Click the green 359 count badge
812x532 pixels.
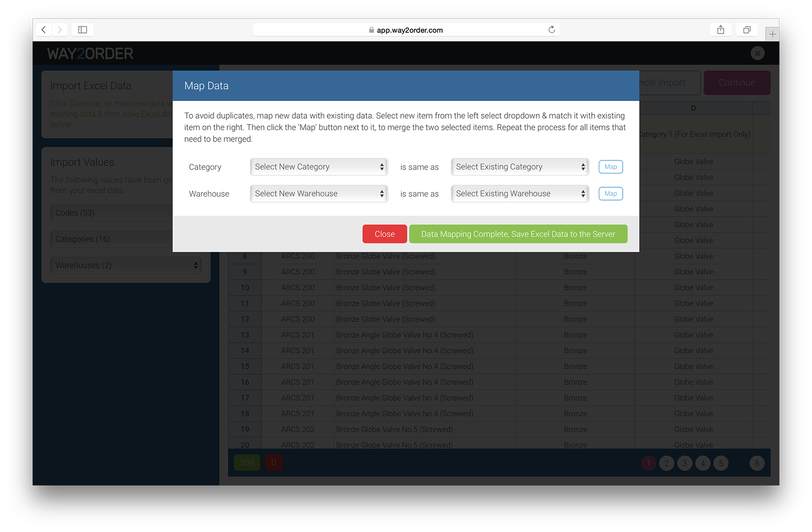pos(247,462)
